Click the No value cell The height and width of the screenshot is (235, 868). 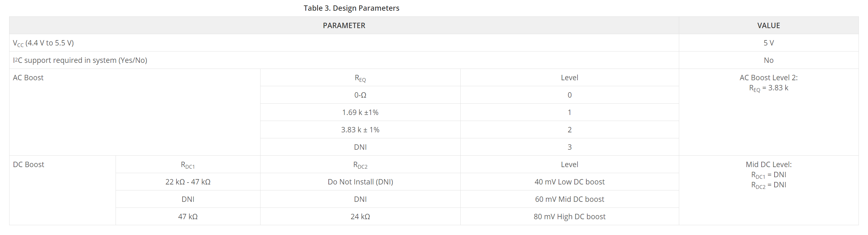click(x=768, y=60)
